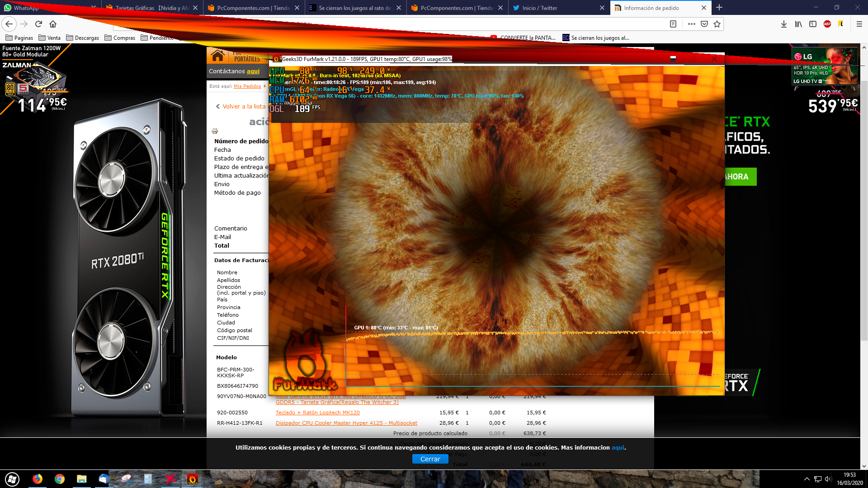Show the Firefox sidebar
Screen dimensions: 868x488
click(x=813, y=24)
